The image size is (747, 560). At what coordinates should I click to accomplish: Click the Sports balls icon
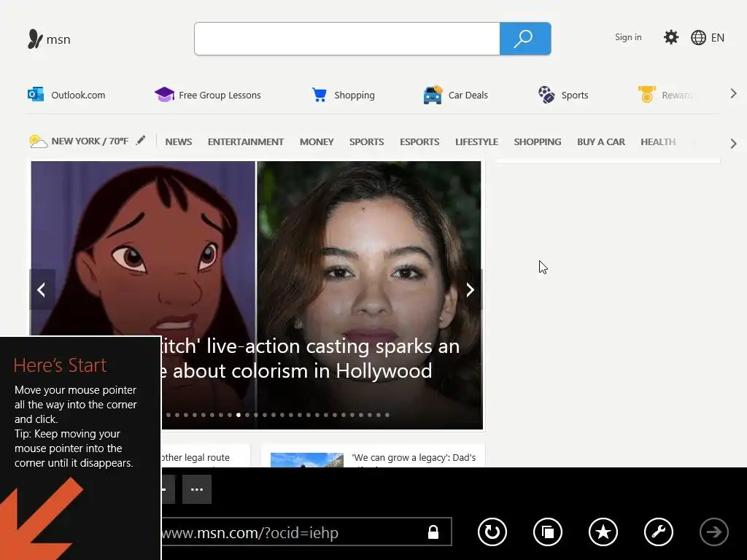point(546,94)
